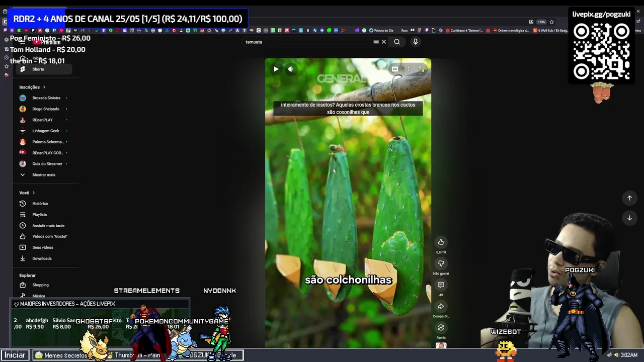Remix this Shorts video

coord(441,328)
